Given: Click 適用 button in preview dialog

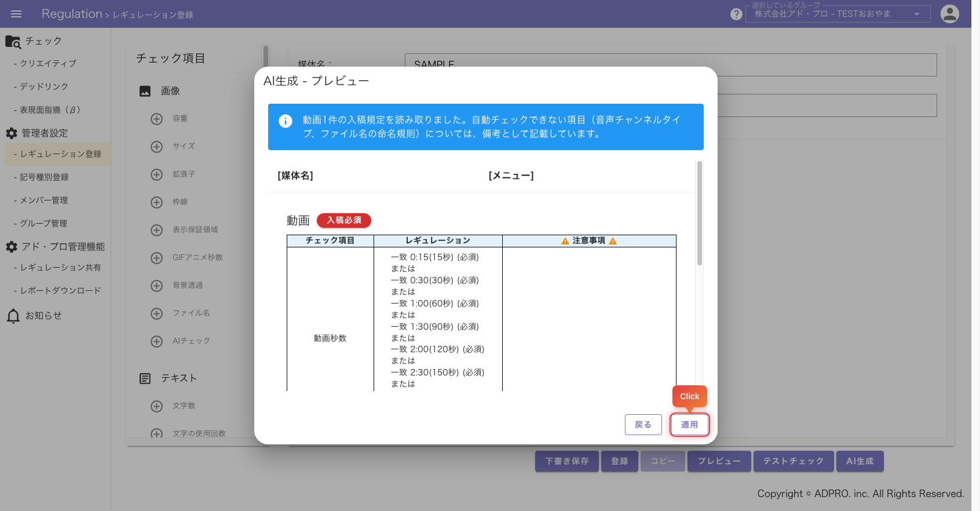Looking at the screenshot, I should (689, 425).
